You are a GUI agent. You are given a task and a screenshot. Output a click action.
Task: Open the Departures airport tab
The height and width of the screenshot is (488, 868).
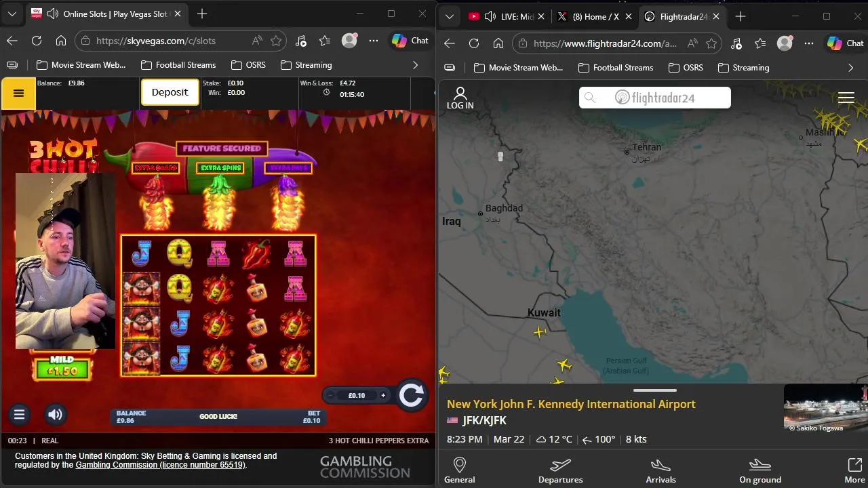[560, 470]
